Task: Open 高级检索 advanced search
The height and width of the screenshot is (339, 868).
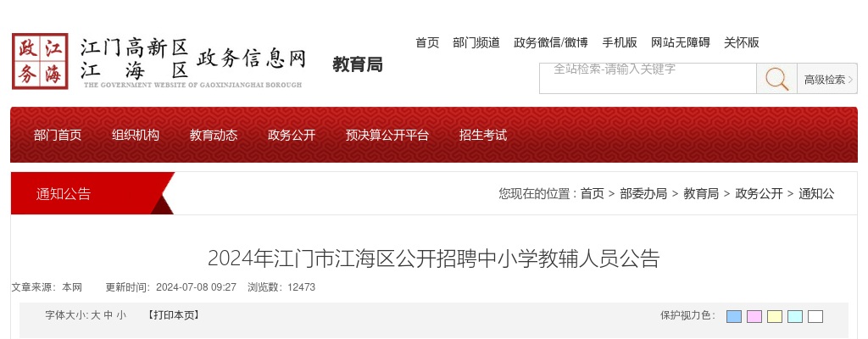Action: point(827,79)
